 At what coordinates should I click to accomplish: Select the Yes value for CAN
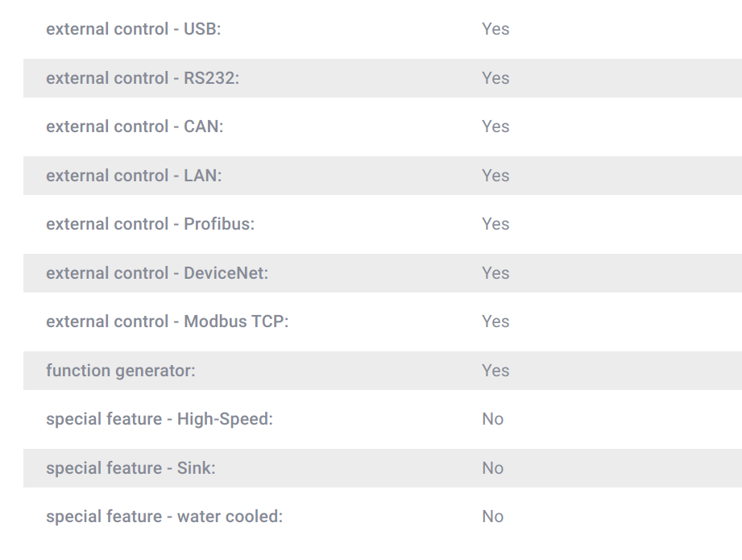[x=495, y=127]
